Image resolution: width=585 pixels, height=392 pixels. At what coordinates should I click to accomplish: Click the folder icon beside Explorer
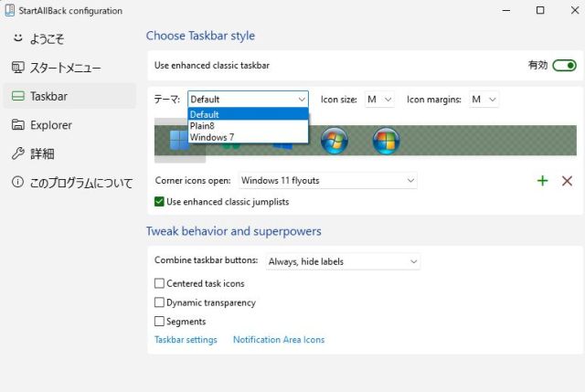click(18, 124)
